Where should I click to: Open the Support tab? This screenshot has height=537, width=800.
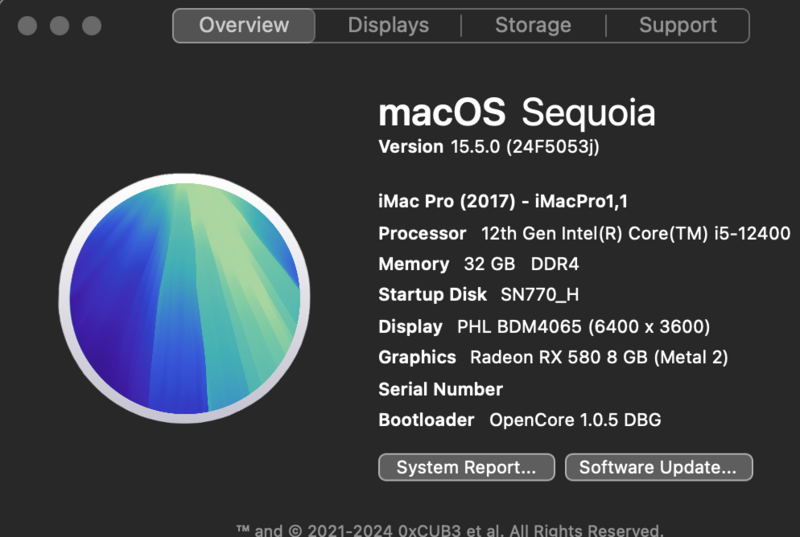click(678, 25)
